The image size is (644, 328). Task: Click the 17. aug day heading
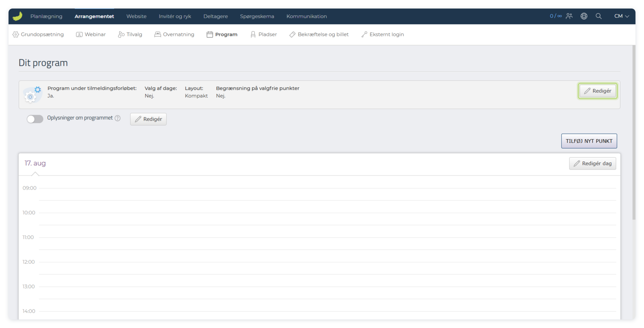[35, 163]
